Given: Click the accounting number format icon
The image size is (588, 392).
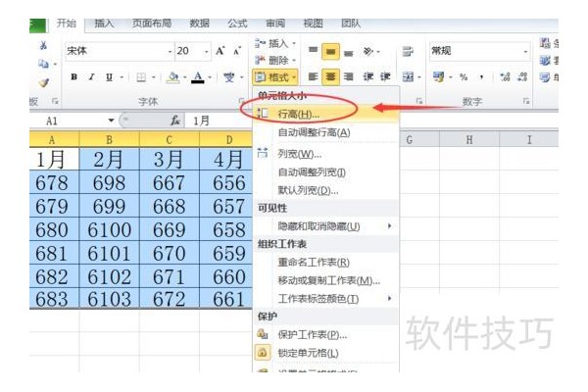Looking at the screenshot, I should 438,77.
